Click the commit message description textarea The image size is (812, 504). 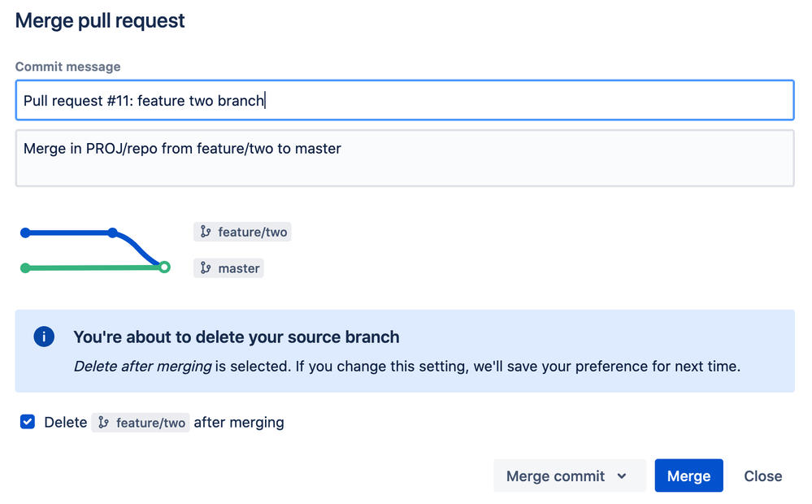pos(404,159)
